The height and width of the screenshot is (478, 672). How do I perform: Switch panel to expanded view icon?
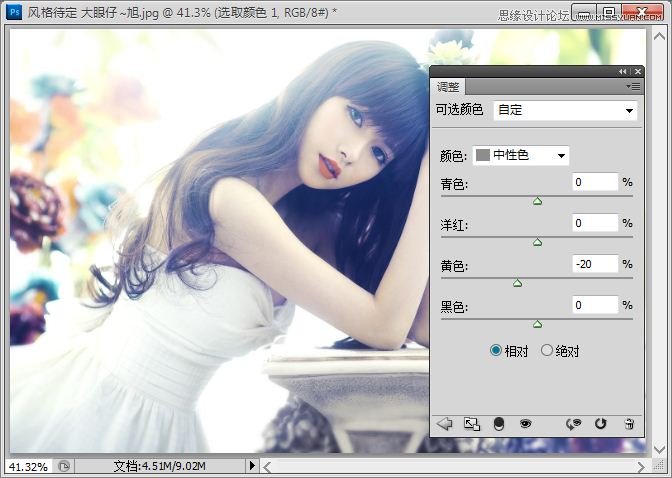point(472,424)
